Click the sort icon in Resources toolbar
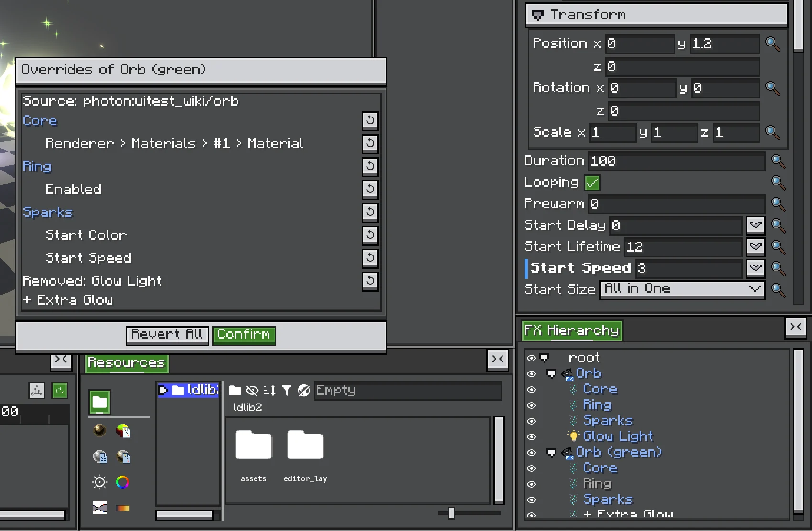Viewport: 812px width, 531px height. point(269,391)
